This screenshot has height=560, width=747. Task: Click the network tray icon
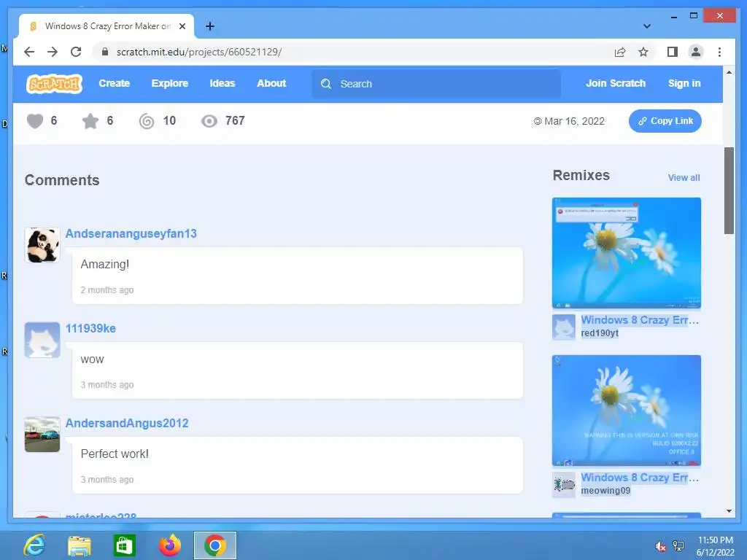tap(678, 546)
